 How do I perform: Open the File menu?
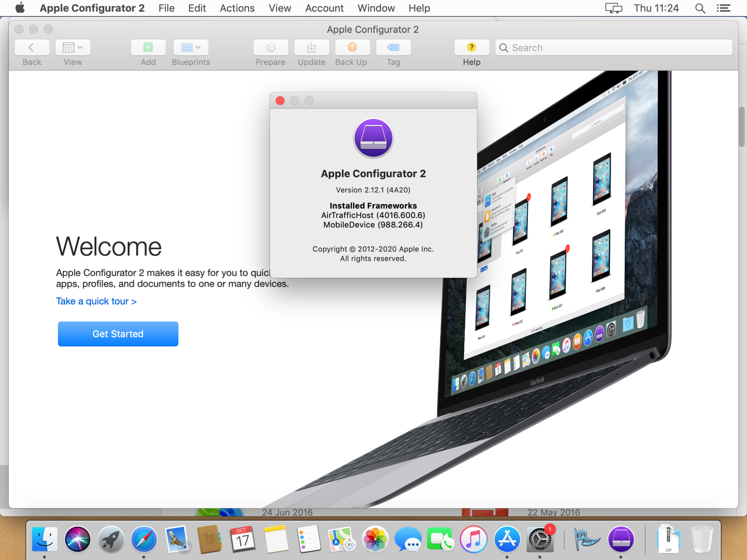[x=166, y=8]
